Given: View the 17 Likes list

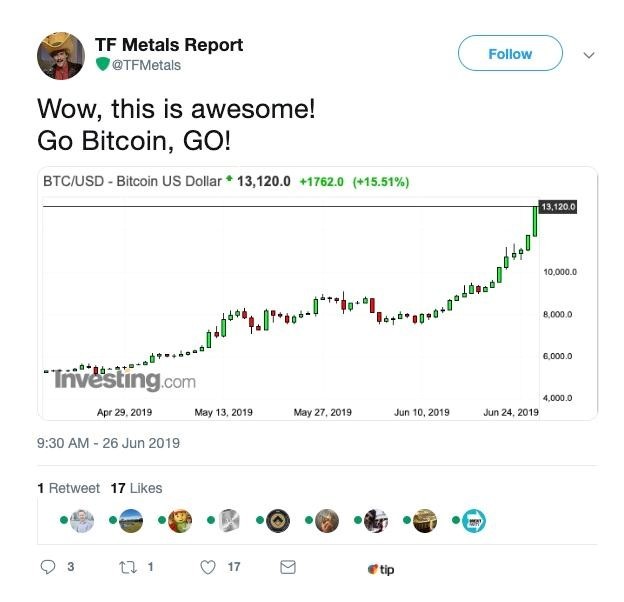Looking at the screenshot, I should coord(136,488).
